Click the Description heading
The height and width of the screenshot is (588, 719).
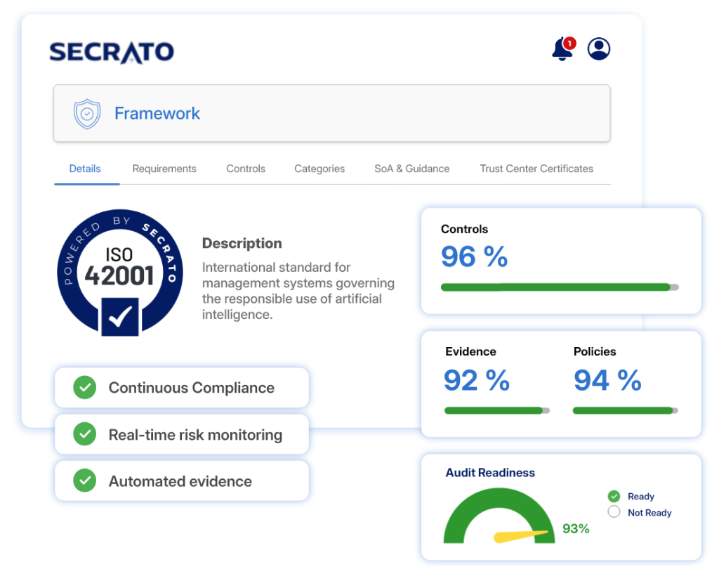point(242,243)
